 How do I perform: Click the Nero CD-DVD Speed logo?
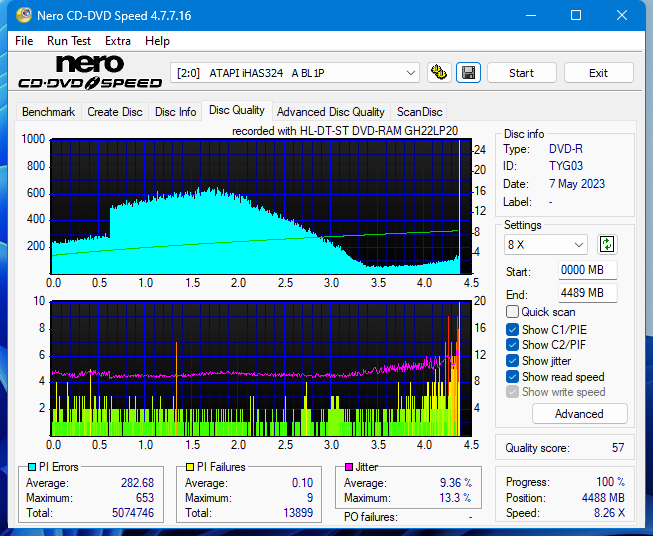(88, 73)
